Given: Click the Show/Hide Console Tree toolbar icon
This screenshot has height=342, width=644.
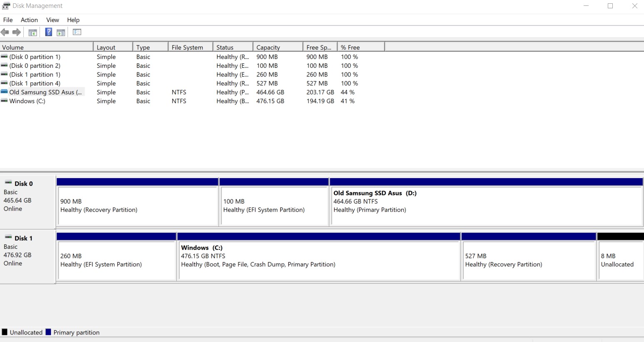Looking at the screenshot, I should [32, 32].
